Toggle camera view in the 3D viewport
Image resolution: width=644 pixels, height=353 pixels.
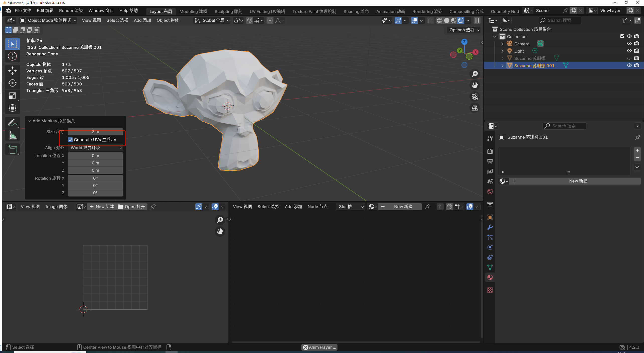(475, 97)
